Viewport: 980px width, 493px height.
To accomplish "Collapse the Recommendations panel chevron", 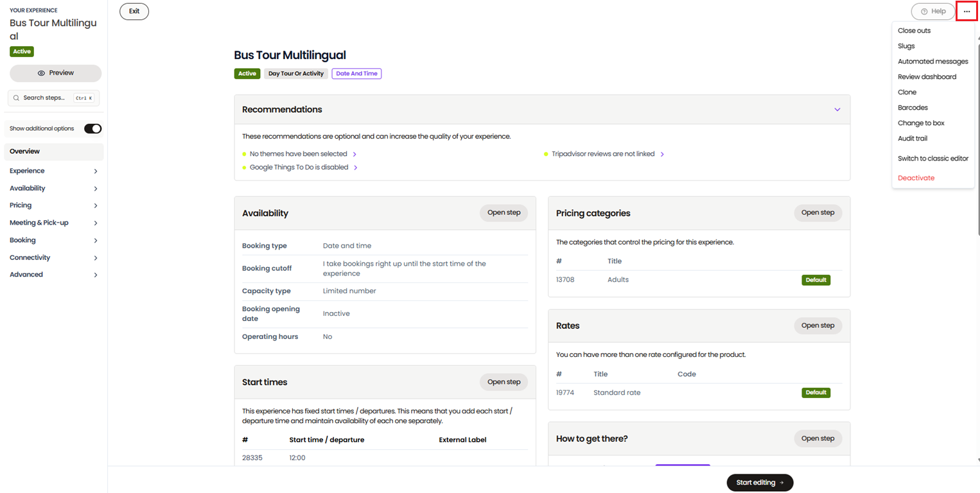I will [x=837, y=110].
